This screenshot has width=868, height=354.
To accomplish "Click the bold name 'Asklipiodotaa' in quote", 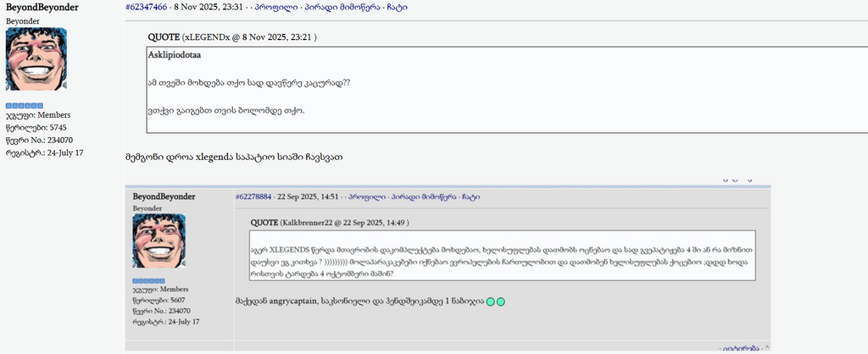I will click(175, 55).
